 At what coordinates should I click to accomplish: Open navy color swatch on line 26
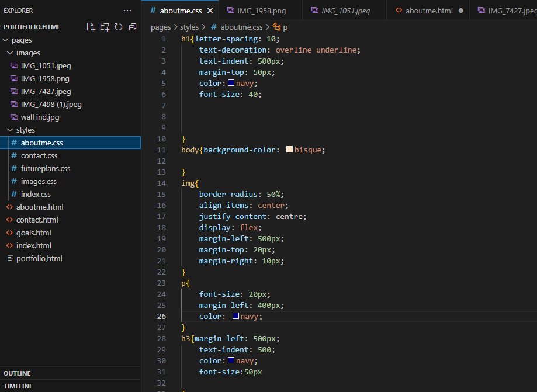coord(235,315)
